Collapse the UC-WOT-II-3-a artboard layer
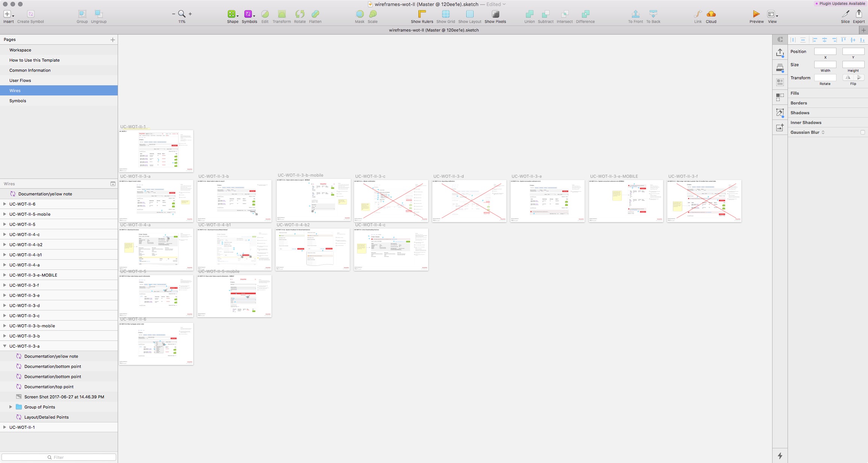The image size is (868, 463). 5,346
